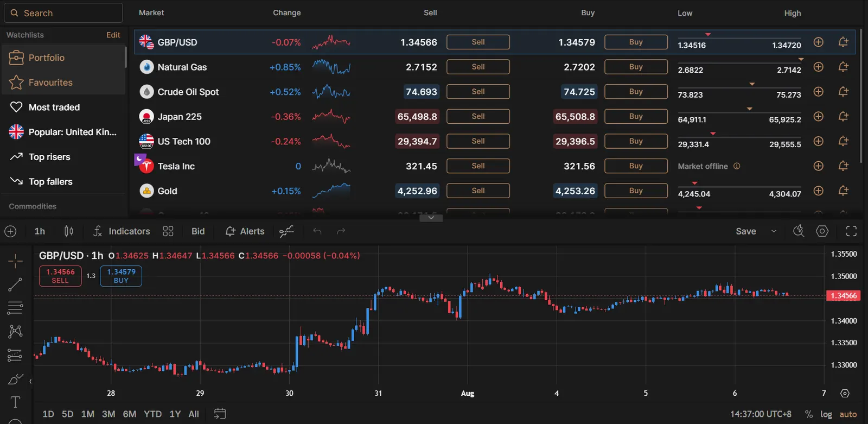The image size is (868, 424).
Task: Open the chart settings hexagon icon
Action: click(x=822, y=231)
